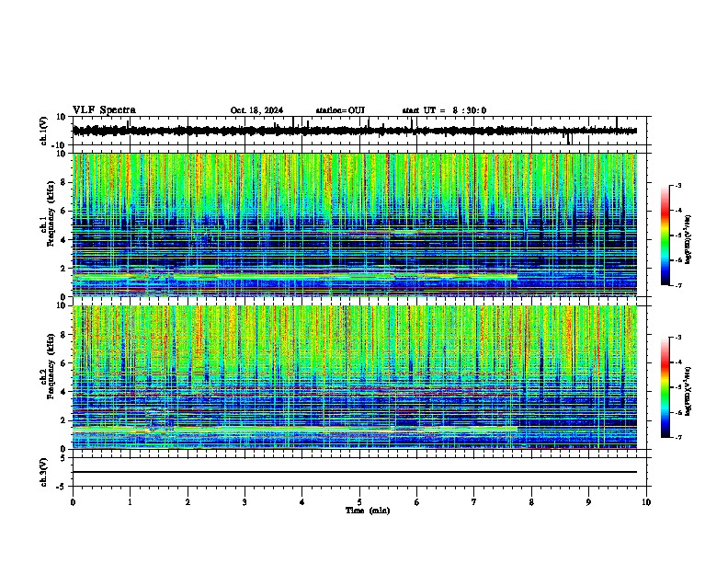Click the "6" kHz tick on ch.2 spectrogram
The height and width of the screenshot is (563, 728).
(63, 363)
